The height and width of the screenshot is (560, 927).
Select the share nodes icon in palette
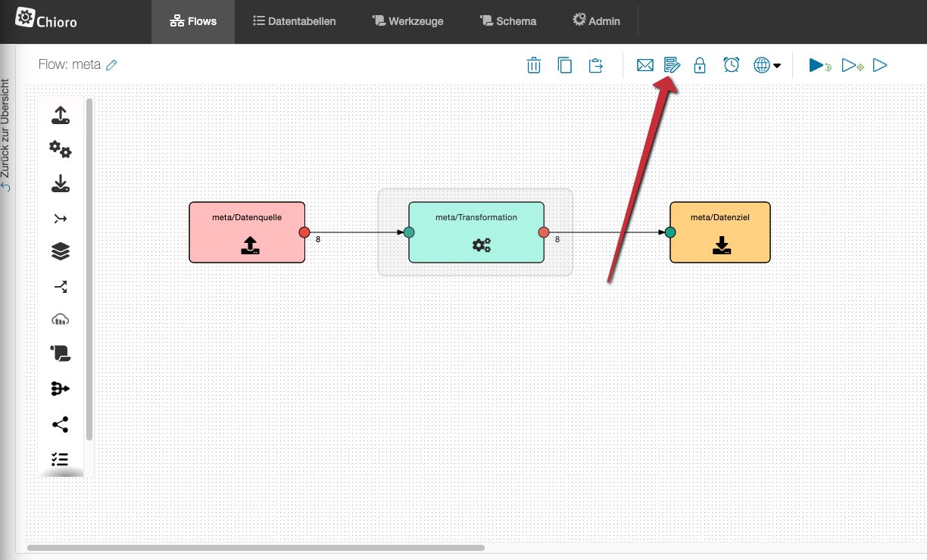(x=61, y=425)
